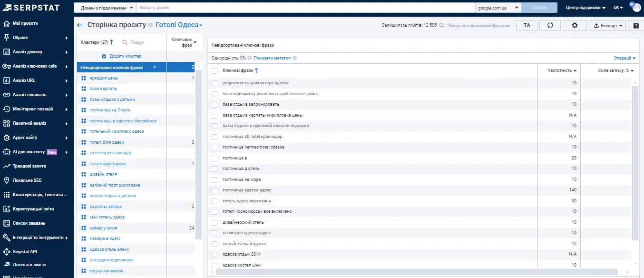
Task: Open Мої проєкти home icon
Action: pyautogui.click(x=7, y=23)
